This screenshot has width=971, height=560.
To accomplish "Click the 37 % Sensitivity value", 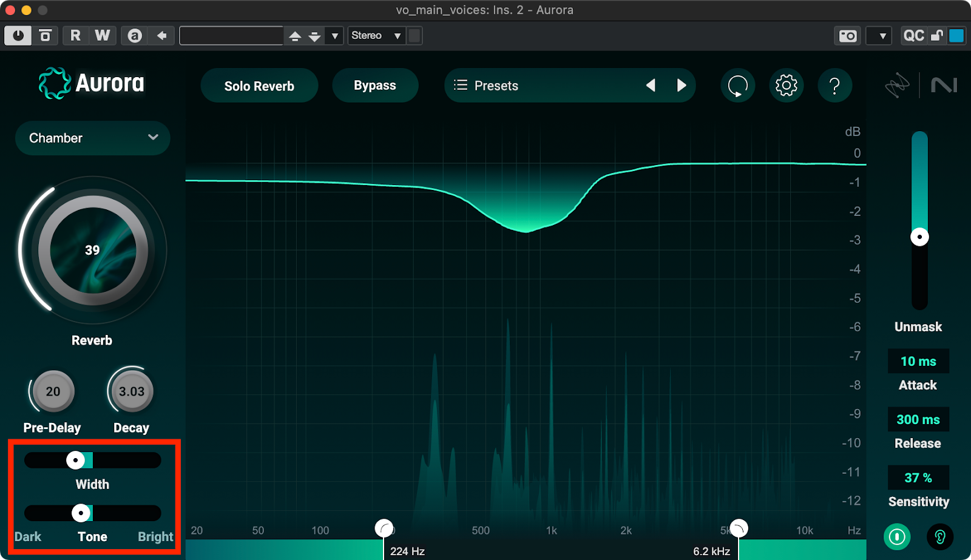I will [918, 478].
